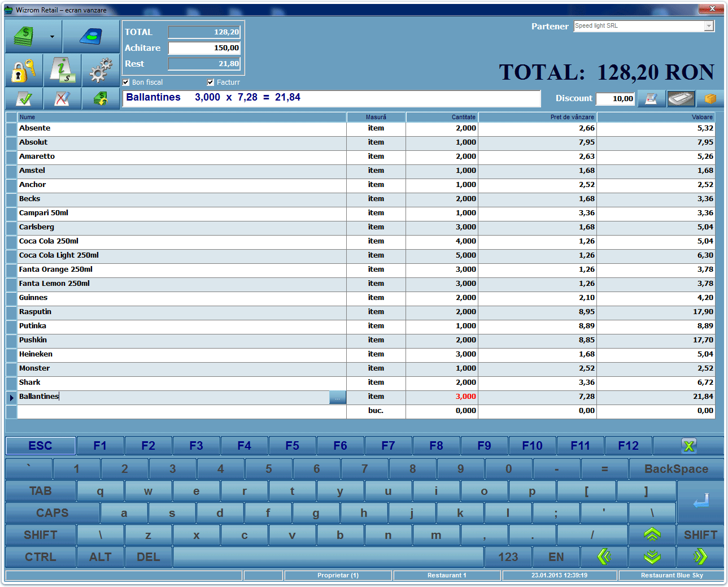This screenshot has height=587, width=728.
Task: Click the green X Excel-style key
Action: (x=688, y=446)
